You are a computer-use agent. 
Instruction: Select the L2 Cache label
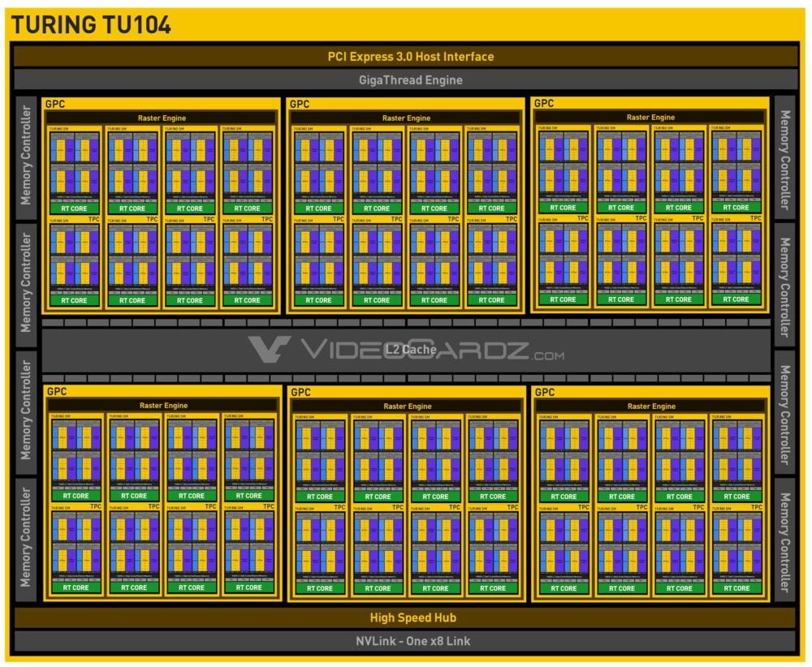pyautogui.click(x=411, y=350)
